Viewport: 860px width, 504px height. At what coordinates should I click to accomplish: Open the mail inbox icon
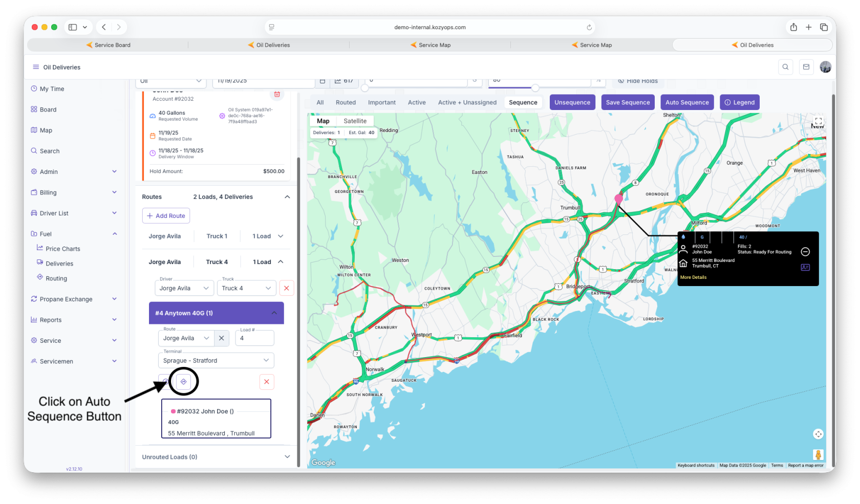click(806, 67)
